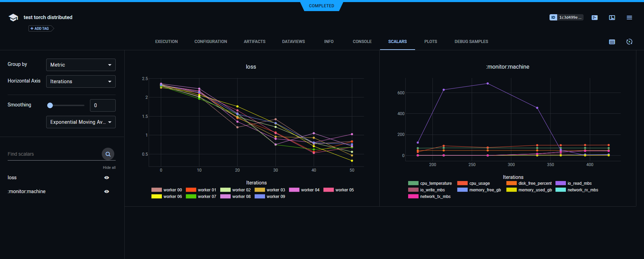This screenshot has height=259, width=644.
Task: Copy the task ID badge
Action: point(566,17)
